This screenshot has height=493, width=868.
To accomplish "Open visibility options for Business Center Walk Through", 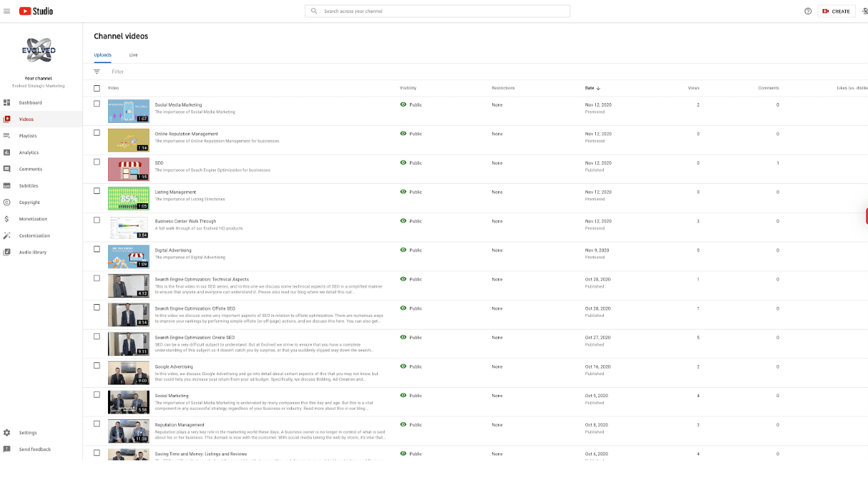I will pyautogui.click(x=411, y=221).
